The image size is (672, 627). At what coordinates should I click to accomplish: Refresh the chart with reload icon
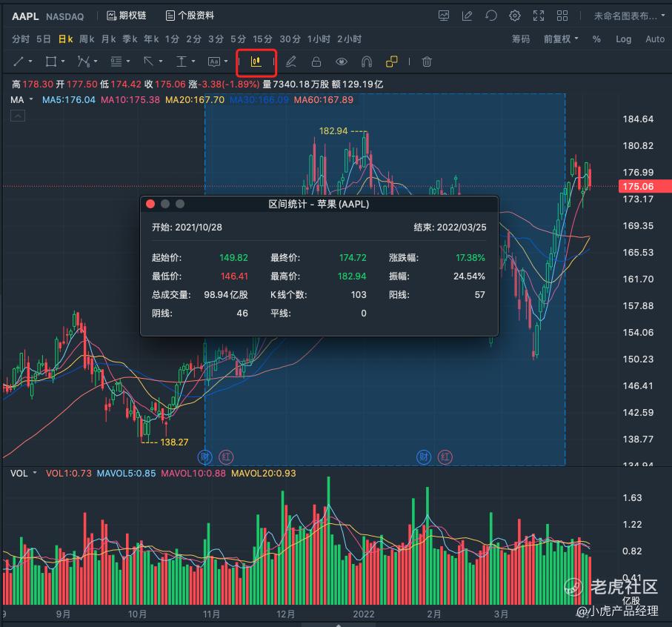point(491,16)
